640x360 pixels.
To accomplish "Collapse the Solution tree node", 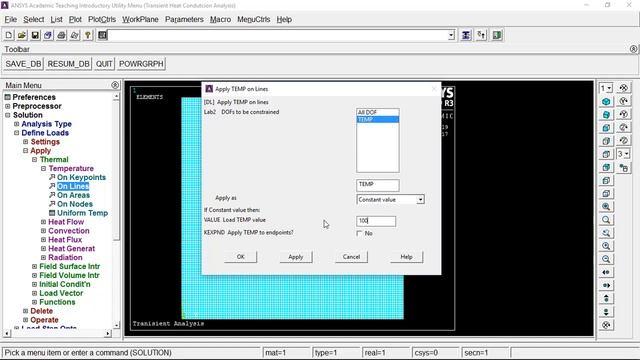I will coord(8,115).
